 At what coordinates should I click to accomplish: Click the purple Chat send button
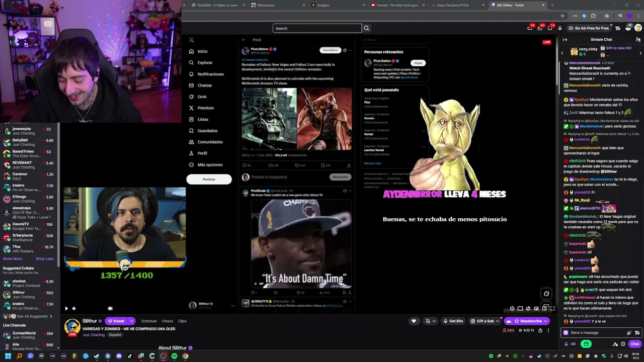coord(635,344)
